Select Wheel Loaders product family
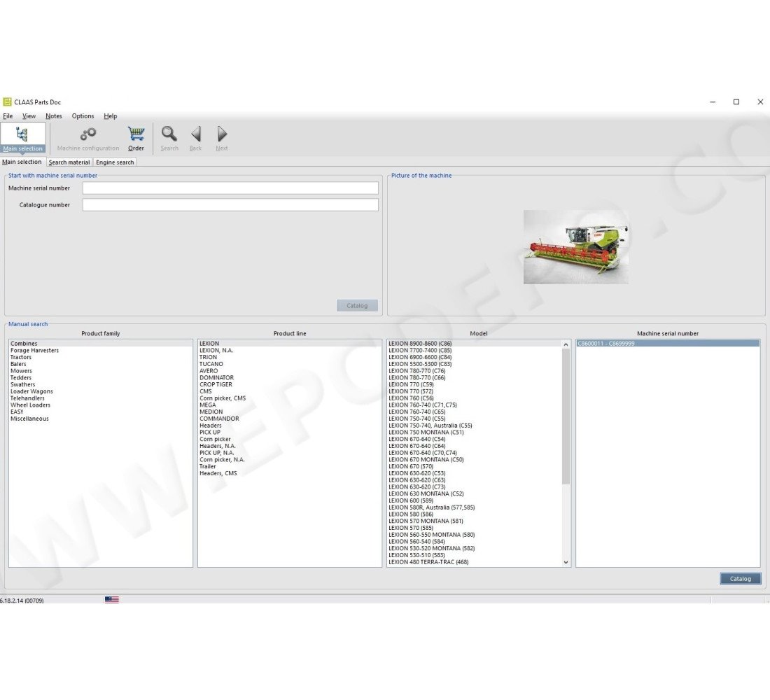770x700 pixels. [x=101, y=405]
